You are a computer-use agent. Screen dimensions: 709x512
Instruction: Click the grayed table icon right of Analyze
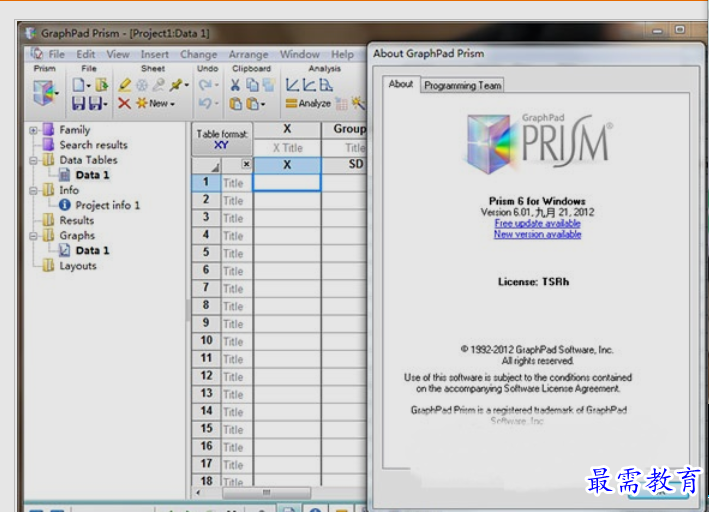(341, 104)
